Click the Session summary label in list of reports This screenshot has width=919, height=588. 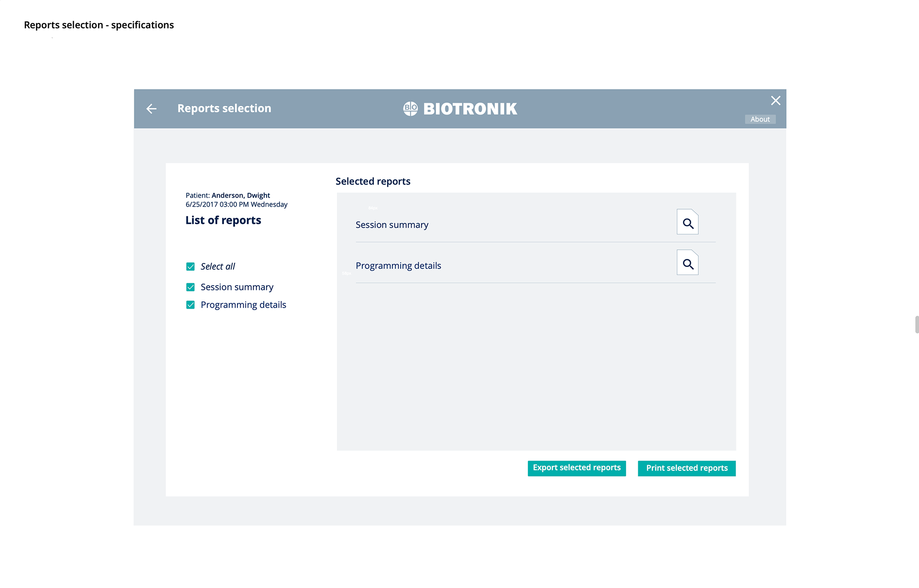coord(237,287)
